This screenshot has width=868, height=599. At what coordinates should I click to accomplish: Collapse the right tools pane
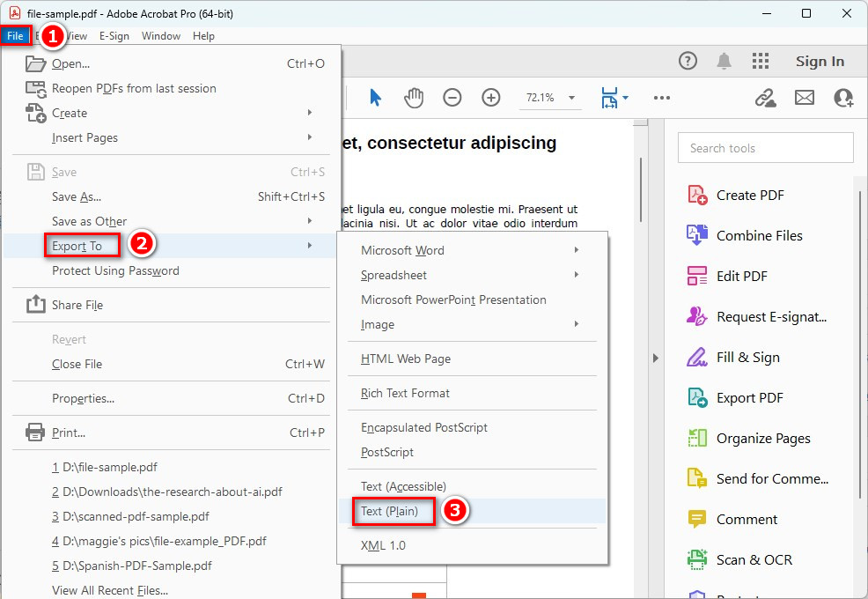[656, 359]
